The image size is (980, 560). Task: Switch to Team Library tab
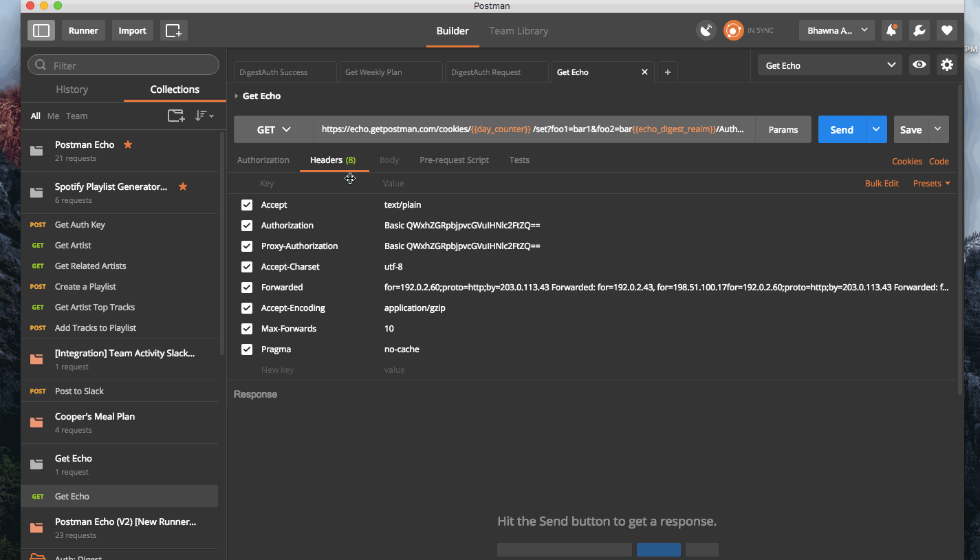[519, 31]
